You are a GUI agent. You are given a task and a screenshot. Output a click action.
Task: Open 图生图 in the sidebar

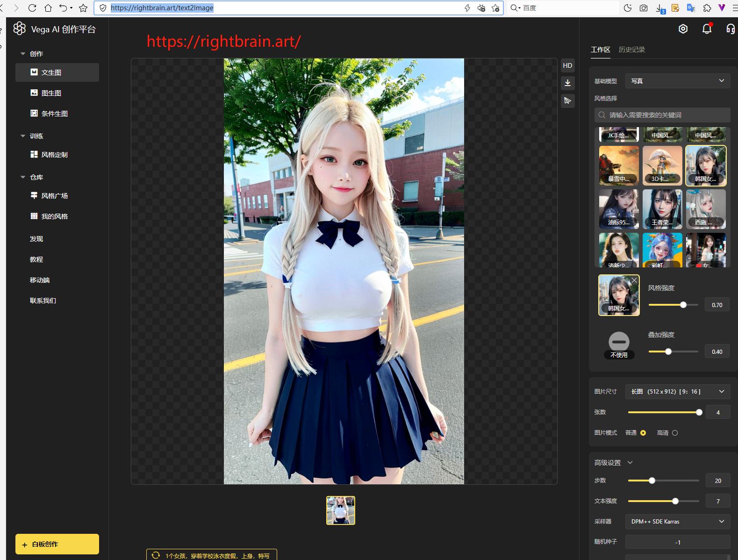tap(51, 93)
